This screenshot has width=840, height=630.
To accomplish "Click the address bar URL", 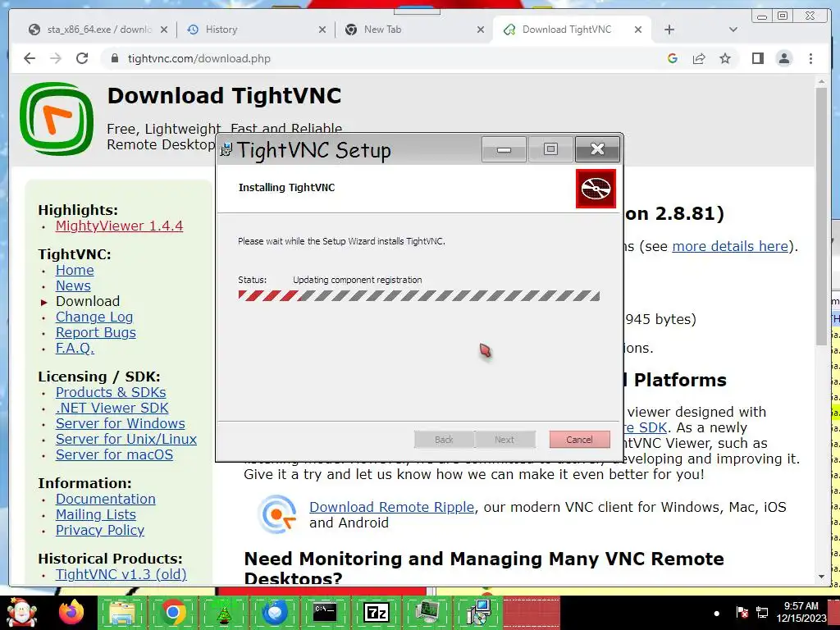I will pos(199,58).
